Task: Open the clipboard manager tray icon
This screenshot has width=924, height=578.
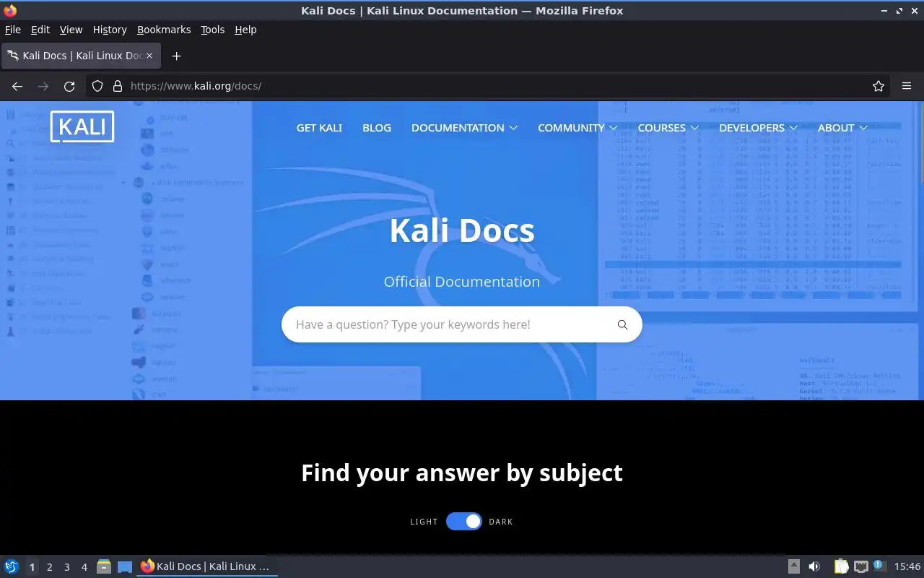Action: [842, 566]
